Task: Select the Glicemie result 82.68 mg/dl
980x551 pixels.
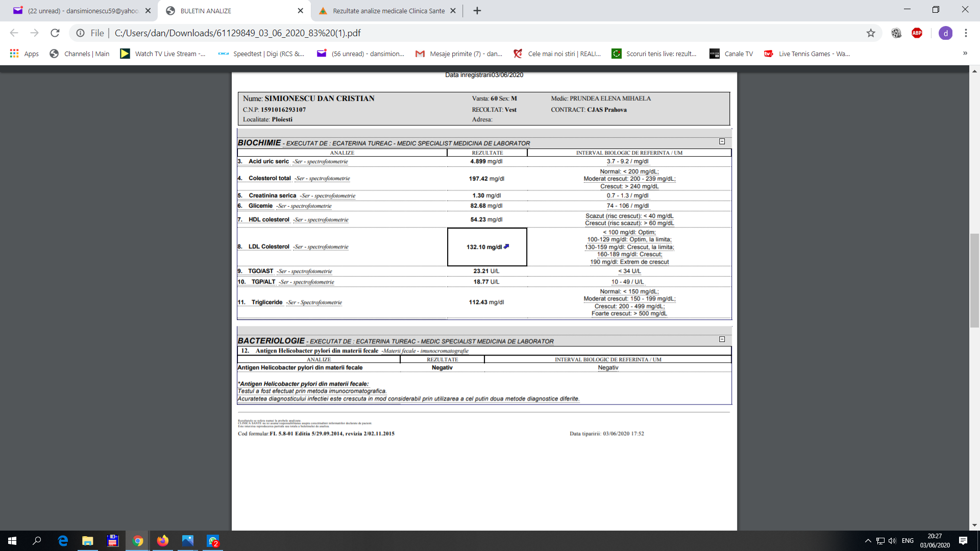Action: pyautogui.click(x=486, y=206)
